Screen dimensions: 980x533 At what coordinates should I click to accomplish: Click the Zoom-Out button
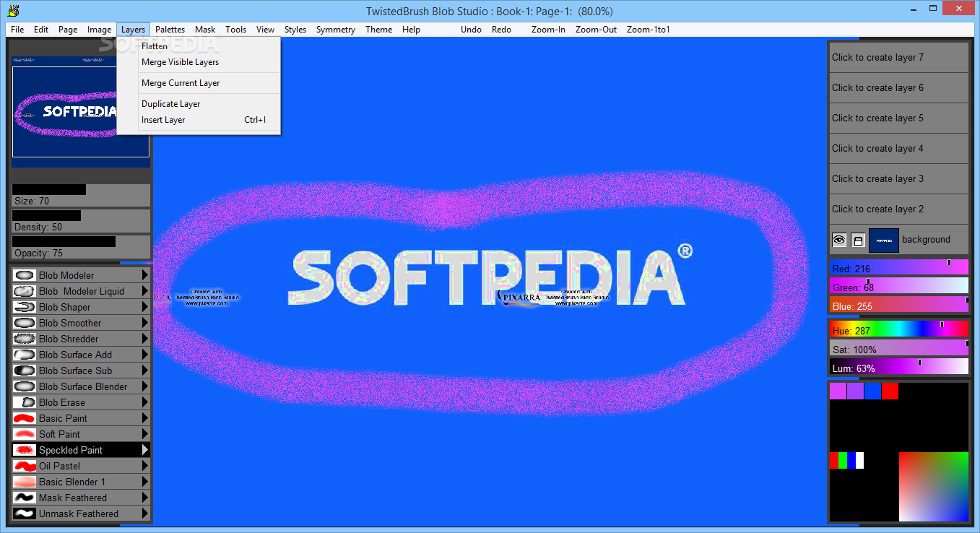pos(597,30)
